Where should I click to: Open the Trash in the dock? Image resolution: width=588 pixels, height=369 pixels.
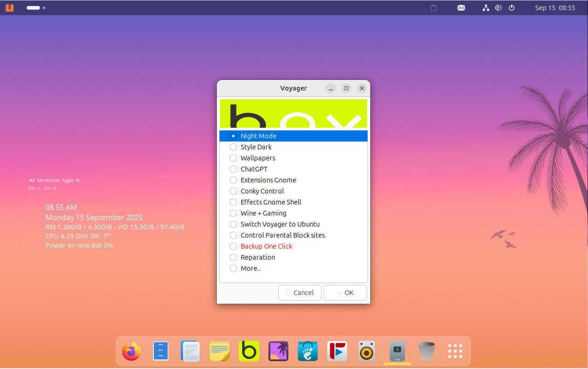(x=426, y=352)
